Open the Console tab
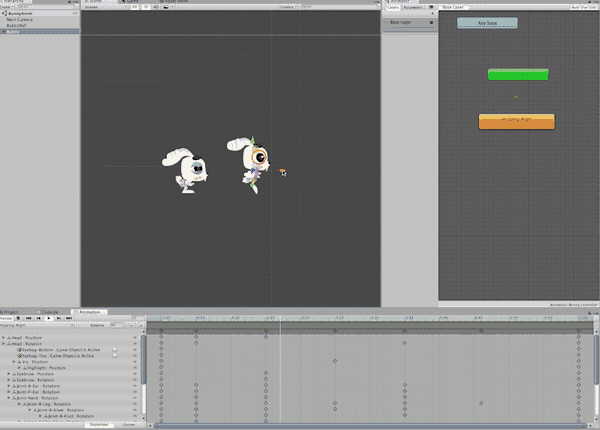Viewport: 600px width, 430px height. 48,312
